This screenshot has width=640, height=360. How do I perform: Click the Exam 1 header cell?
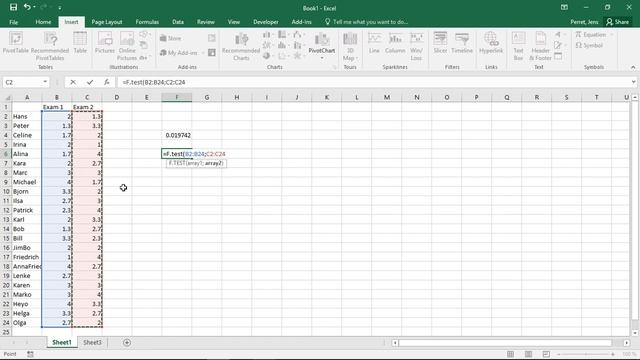[57, 107]
